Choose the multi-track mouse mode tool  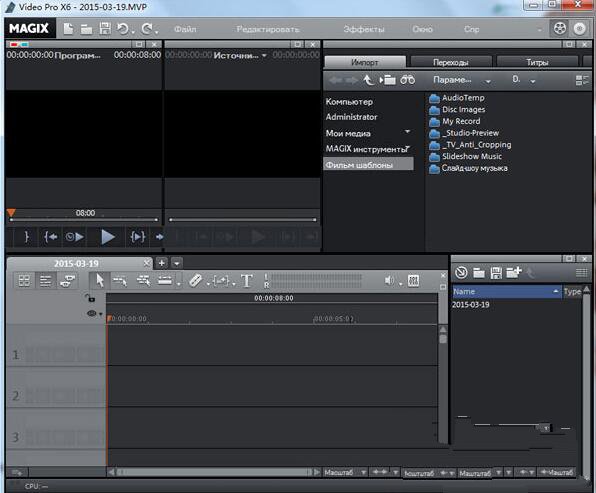tap(143, 281)
